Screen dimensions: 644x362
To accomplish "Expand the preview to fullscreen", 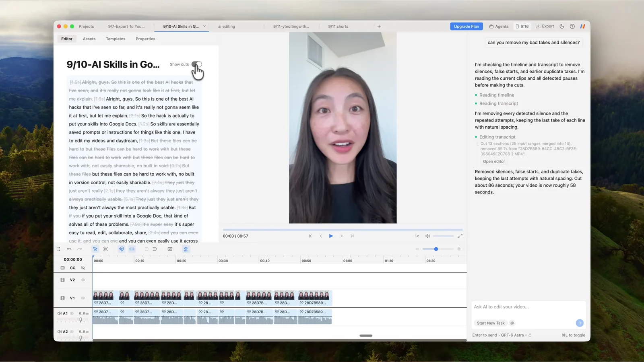I will (x=460, y=236).
